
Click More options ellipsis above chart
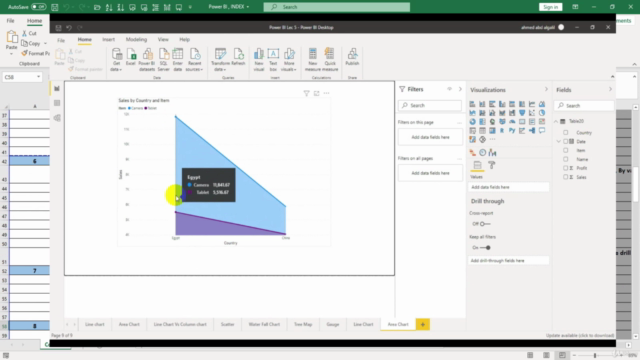pyautogui.click(x=327, y=93)
